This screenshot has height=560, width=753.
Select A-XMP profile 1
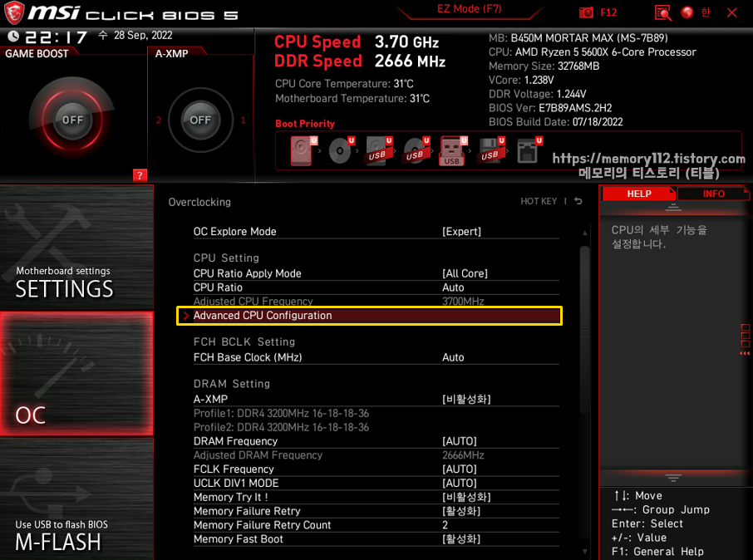click(x=243, y=120)
